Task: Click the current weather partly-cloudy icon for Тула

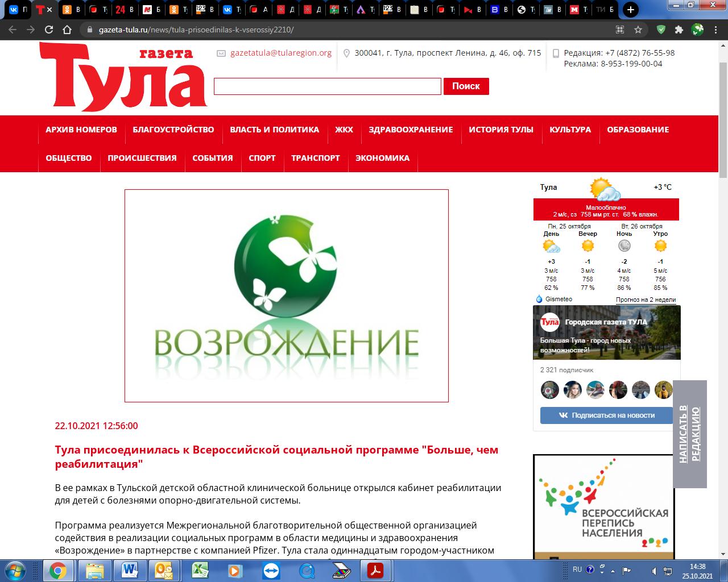Action: click(x=605, y=189)
